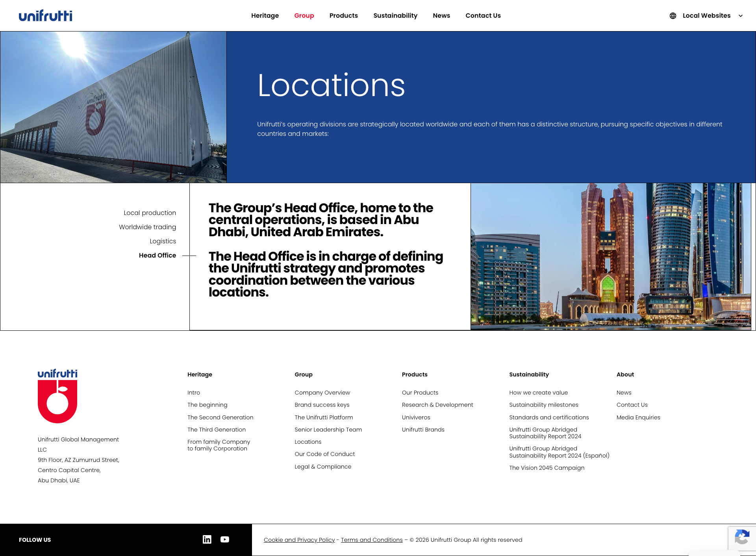
Task: Open the Senior Leadership Team link
Action: pyautogui.click(x=328, y=430)
